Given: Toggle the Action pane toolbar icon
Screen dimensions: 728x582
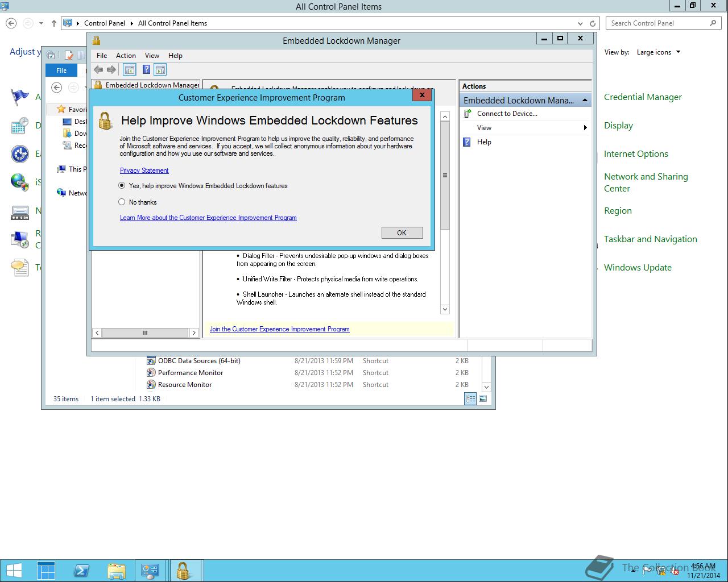Looking at the screenshot, I should 160,70.
